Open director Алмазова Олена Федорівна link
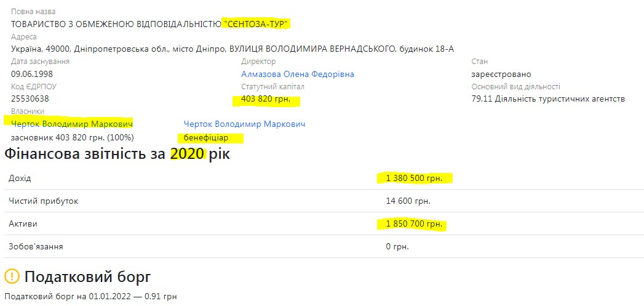 297,74
